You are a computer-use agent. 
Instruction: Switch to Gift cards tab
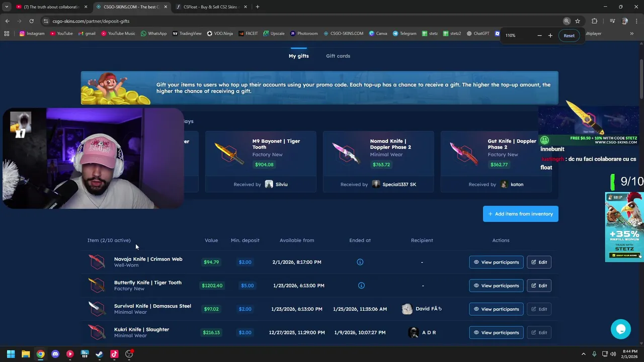pyautogui.click(x=338, y=56)
